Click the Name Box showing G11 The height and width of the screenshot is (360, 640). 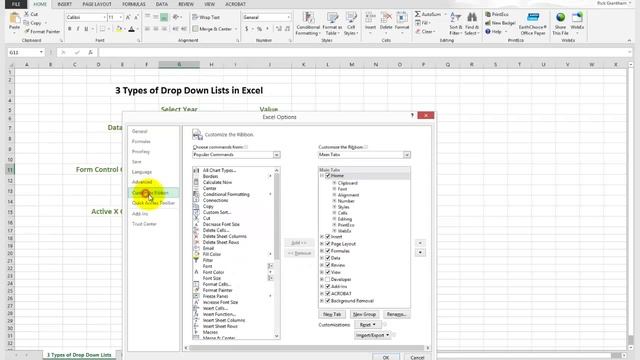[25, 52]
